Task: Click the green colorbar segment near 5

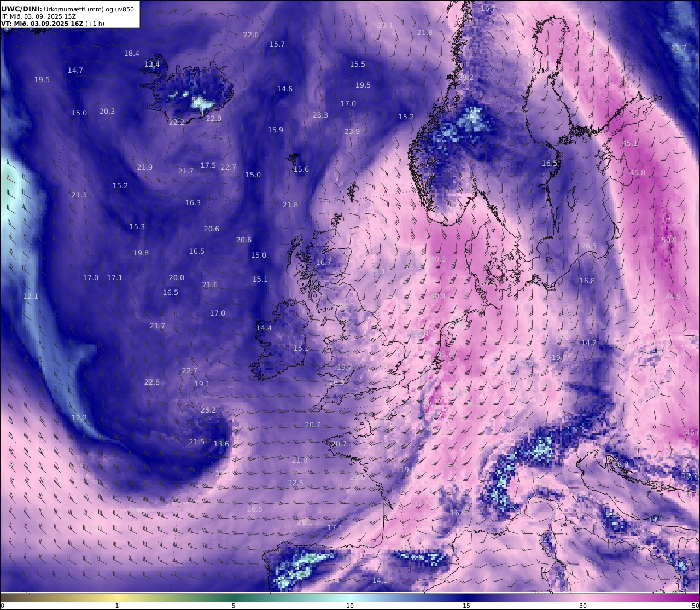Action: coord(234,597)
